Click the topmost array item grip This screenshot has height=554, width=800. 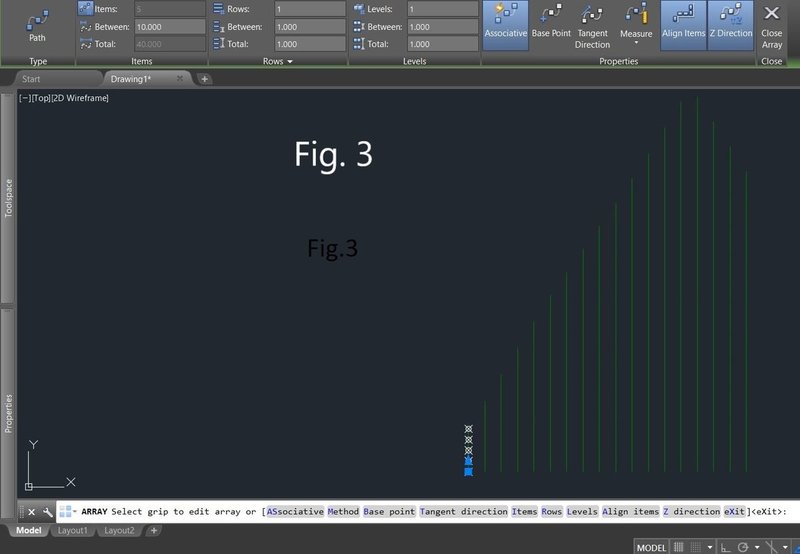468,429
